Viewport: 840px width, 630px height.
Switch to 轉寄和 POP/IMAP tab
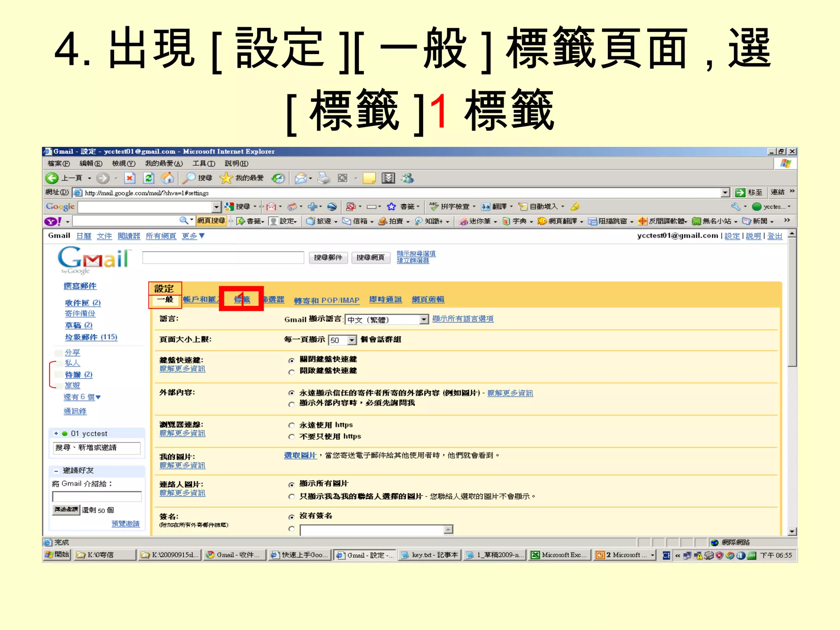click(x=326, y=300)
